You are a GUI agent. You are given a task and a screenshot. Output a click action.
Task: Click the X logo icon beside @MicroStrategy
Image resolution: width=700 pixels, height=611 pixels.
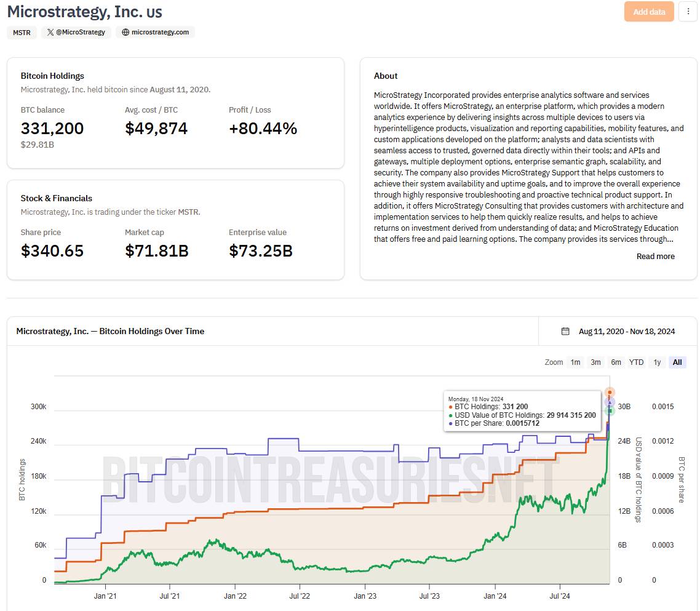(50, 32)
